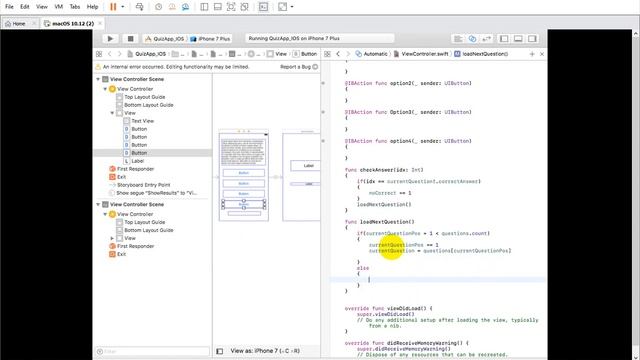Open the iPhone 7 Plus device selector

[x=210, y=39]
